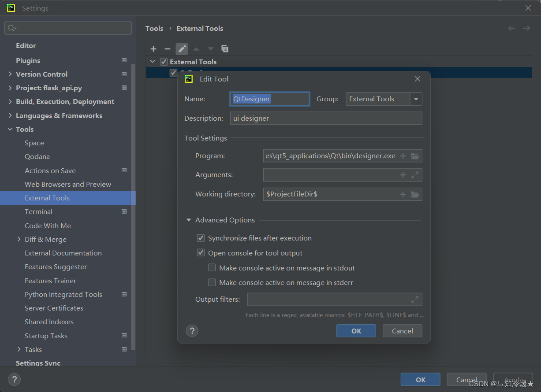This screenshot has height=392, width=541.
Task: Click the Add tool plus icon
Action: click(x=153, y=49)
